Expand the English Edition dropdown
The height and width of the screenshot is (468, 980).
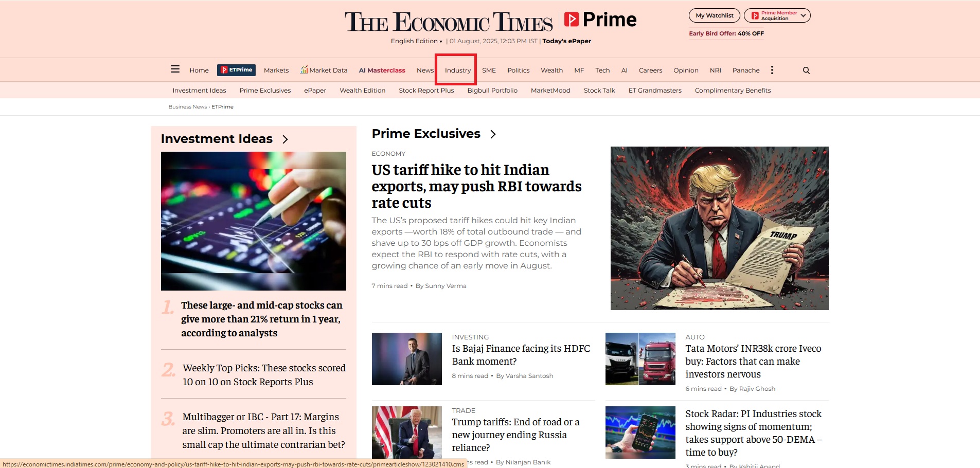pyautogui.click(x=416, y=41)
